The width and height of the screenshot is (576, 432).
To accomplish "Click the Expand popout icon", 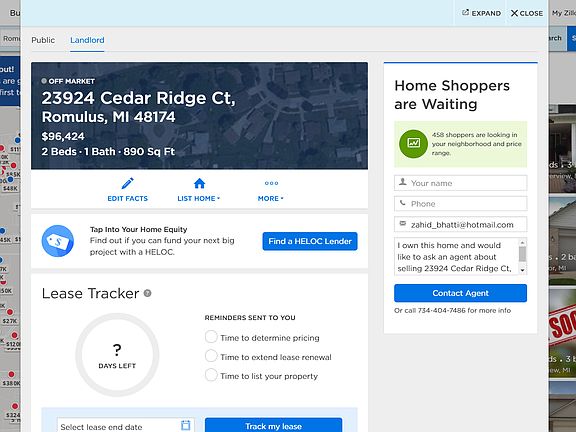I will [x=465, y=13].
